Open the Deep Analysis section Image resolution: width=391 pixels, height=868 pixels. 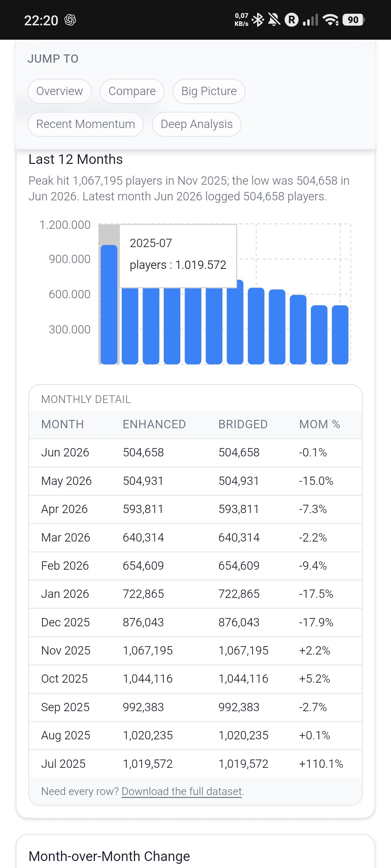pyautogui.click(x=197, y=124)
